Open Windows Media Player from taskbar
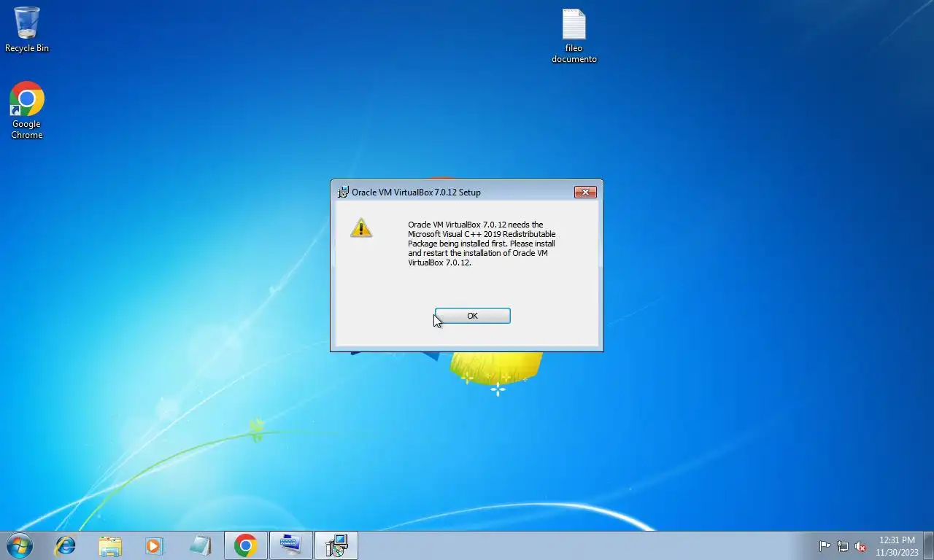 point(155,545)
